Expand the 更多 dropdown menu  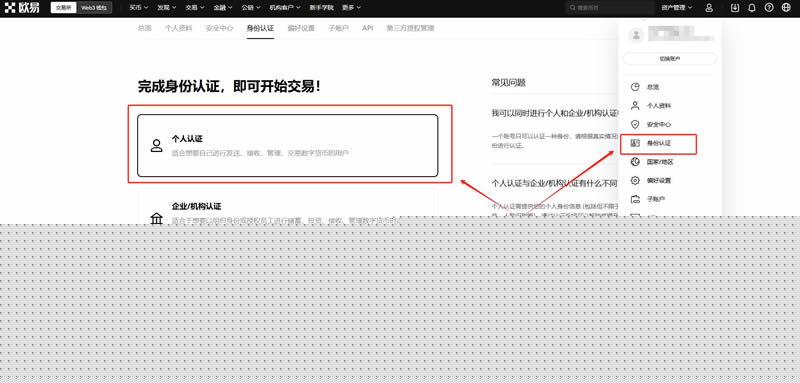(x=352, y=8)
